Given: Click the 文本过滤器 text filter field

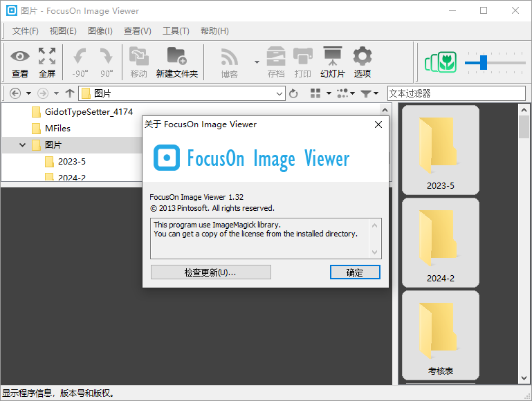Looking at the screenshot, I should (x=457, y=93).
